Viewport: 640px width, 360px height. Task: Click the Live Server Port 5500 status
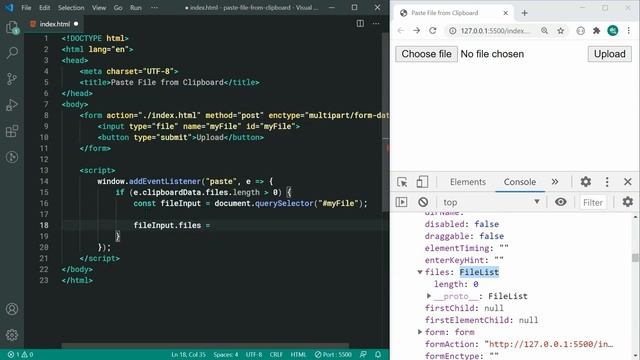pos(333,355)
